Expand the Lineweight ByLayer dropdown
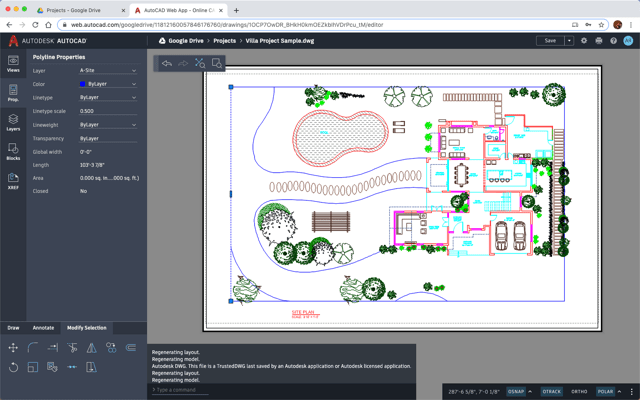The height and width of the screenshot is (400, 640). click(108, 125)
